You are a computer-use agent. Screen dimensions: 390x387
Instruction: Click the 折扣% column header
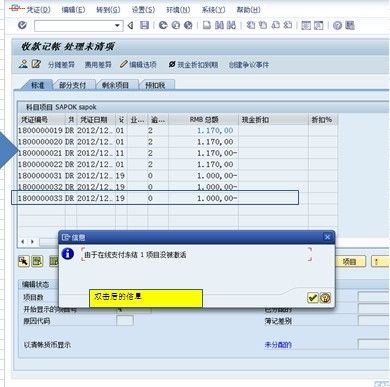point(323,120)
